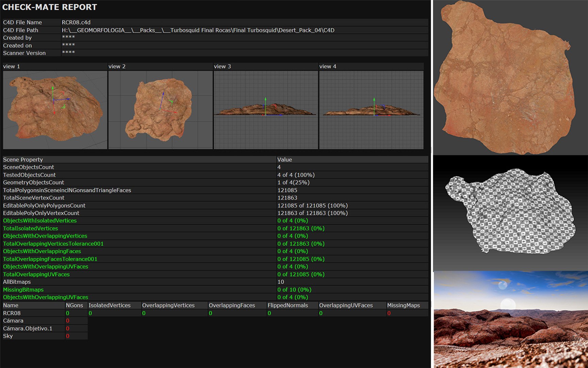
Task: Select the desert landscape render with moons
Action: [x=510, y=320]
